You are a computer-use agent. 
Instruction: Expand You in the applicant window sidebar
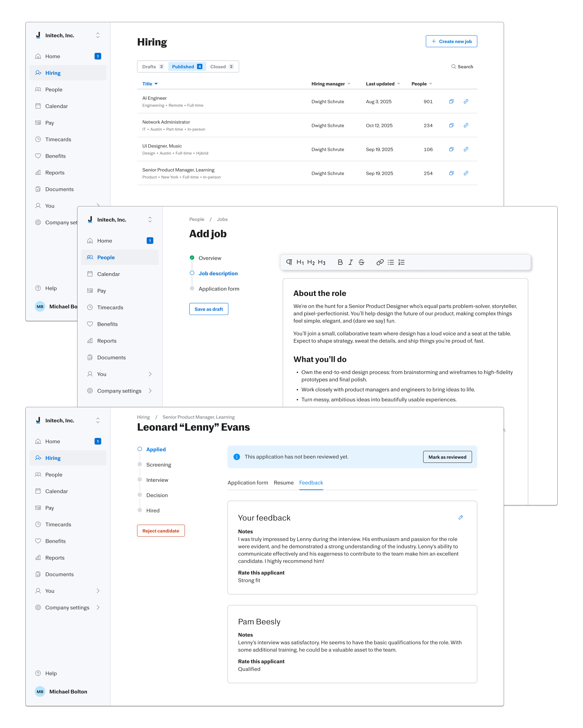tap(68, 591)
